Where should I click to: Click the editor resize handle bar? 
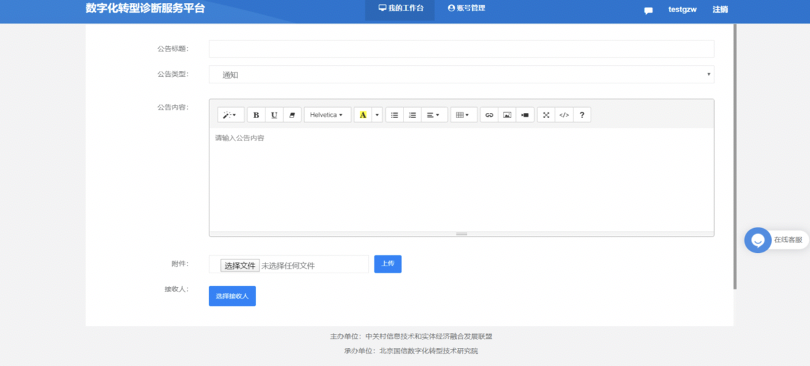[461, 234]
